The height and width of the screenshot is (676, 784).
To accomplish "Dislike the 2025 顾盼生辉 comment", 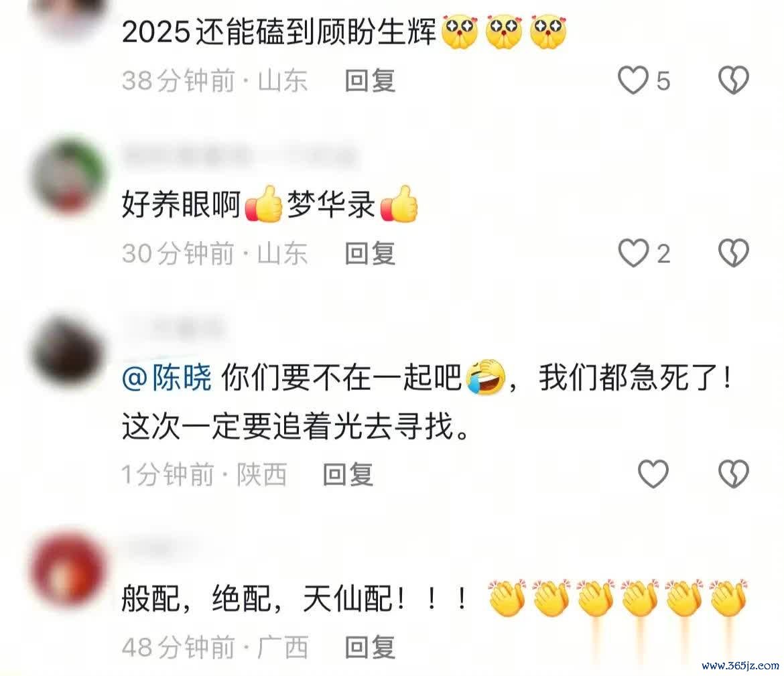I will point(734,80).
